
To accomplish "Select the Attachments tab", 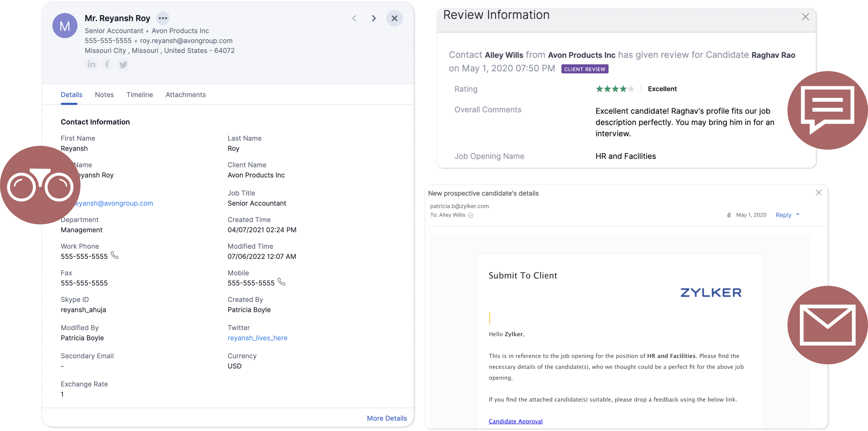I will pyautogui.click(x=185, y=95).
